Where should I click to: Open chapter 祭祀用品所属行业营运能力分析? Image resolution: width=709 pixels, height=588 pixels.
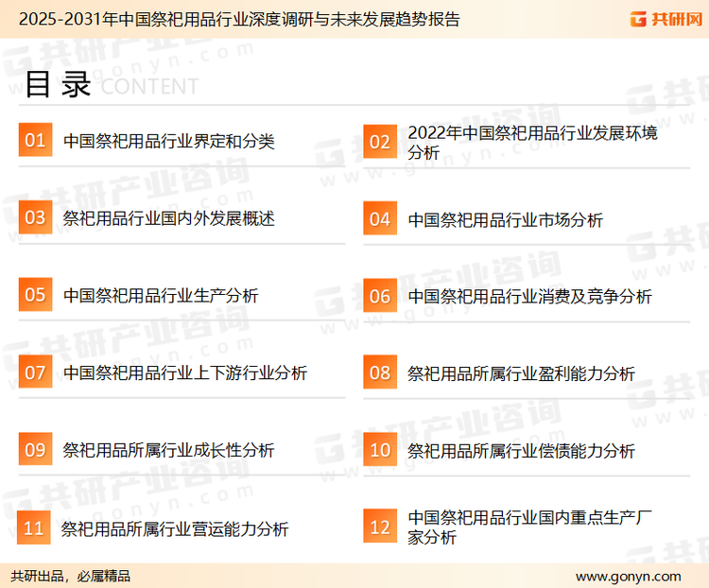coord(175,528)
